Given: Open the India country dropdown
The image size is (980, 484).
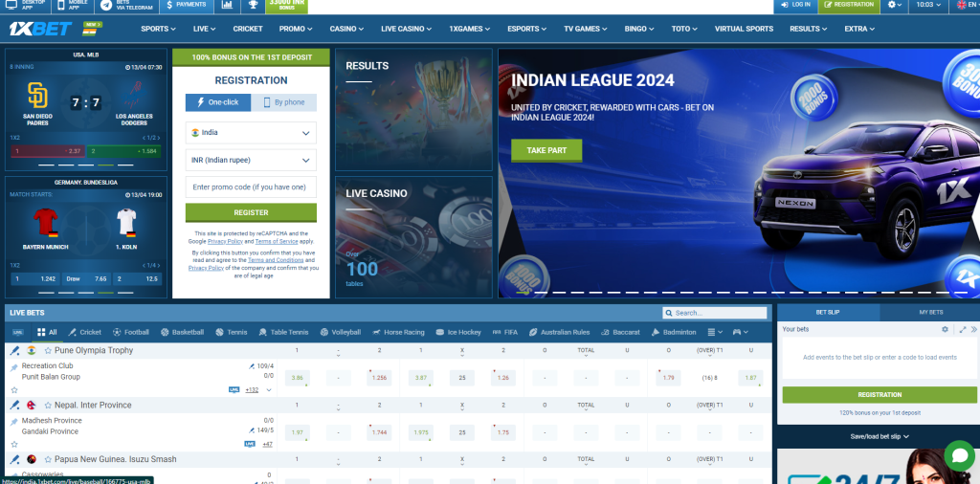Looking at the screenshot, I should pos(251,133).
